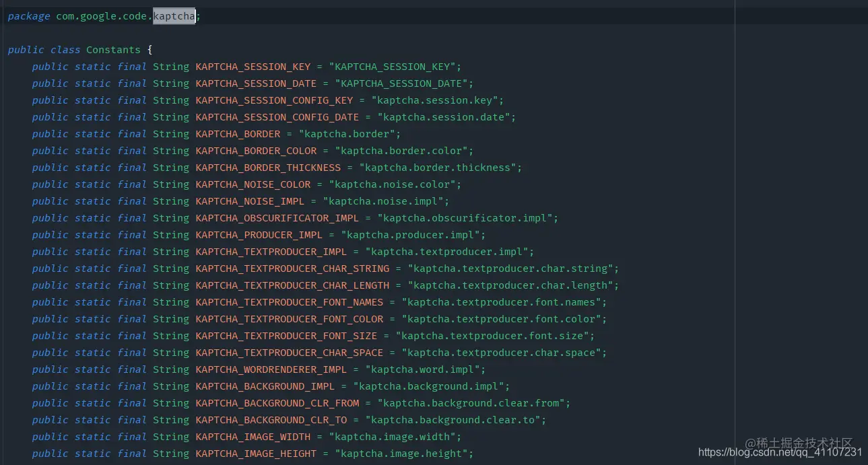Screen dimensions: 868x465
Task: Click KAPTCHA_SESSION_CONFIG_DATE identifier
Action: pos(277,117)
